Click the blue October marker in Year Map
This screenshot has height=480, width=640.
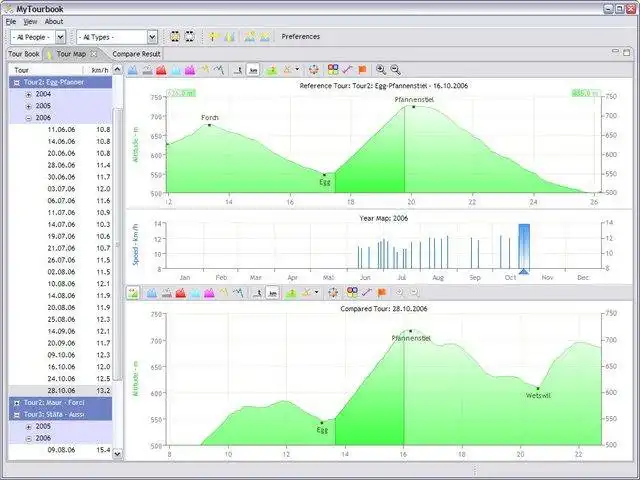[x=524, y=248]
